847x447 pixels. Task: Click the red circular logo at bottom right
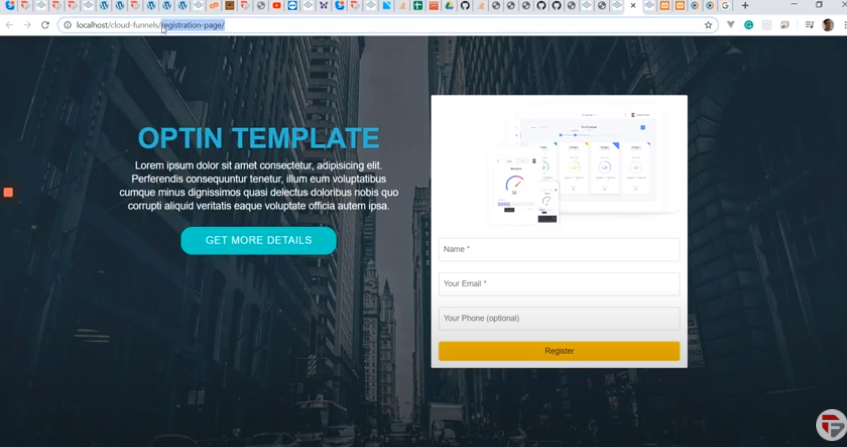[830, 424]
